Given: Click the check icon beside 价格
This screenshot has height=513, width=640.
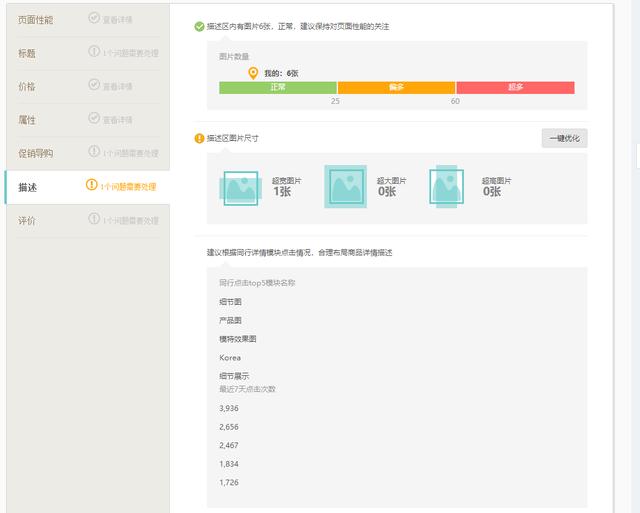Looking at the screenshot, I should click(94, 84).
